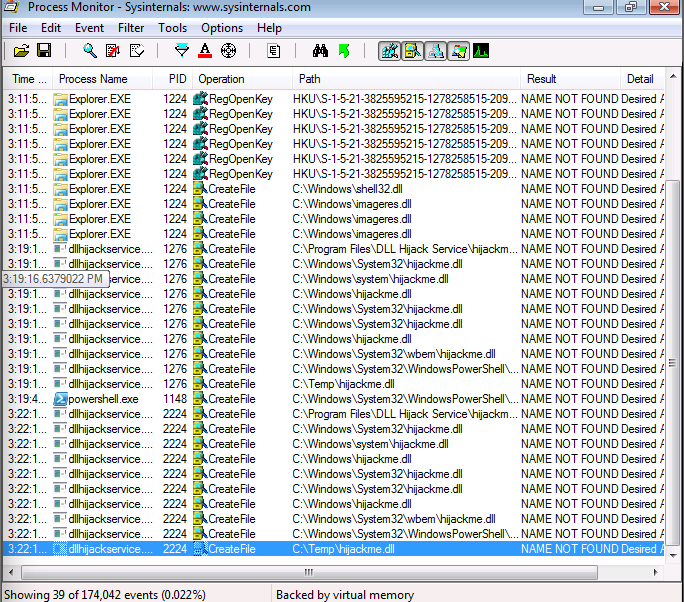Viewport: 684px width, 602px height.
Task: Select the C:\Windows\shell32.dll row
Action: [x=334, y=189]
